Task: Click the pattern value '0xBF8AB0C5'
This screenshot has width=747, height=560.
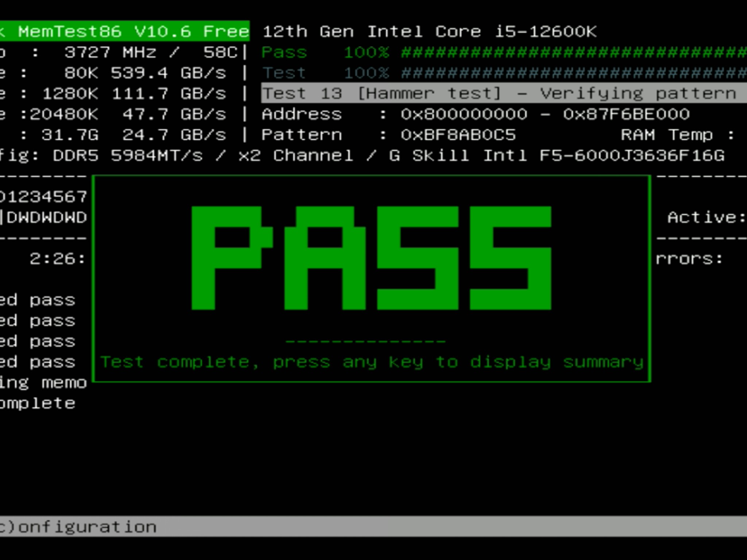Action: pos(458,135)
